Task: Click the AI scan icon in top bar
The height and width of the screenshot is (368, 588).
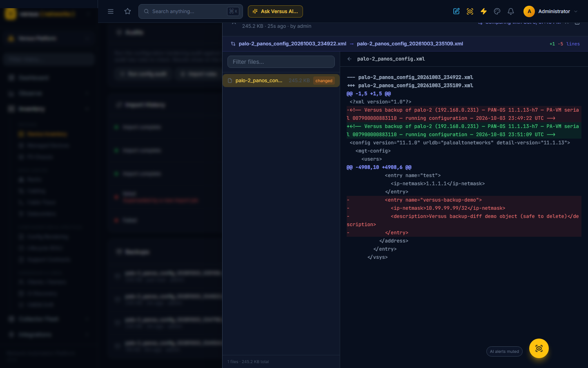Action: pos(470,11)
